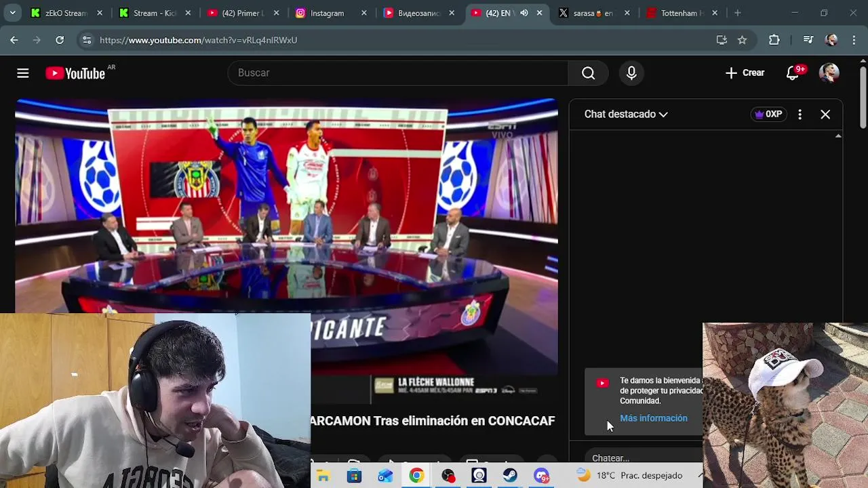Mute the tab via its speaker icon
This screenshot has height=488, width=868.
tap(524, 13)
